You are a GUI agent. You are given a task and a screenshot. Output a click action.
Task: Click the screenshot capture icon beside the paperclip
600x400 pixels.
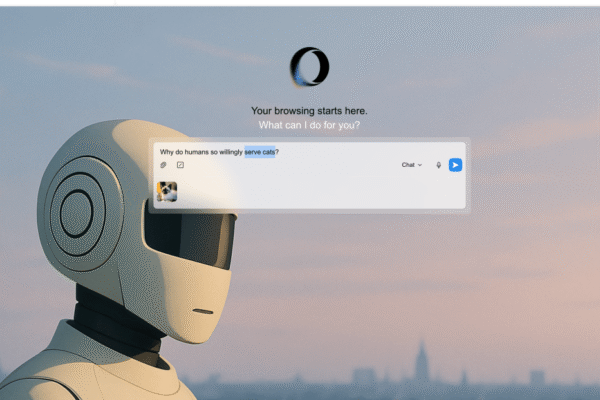click(180, 165)
